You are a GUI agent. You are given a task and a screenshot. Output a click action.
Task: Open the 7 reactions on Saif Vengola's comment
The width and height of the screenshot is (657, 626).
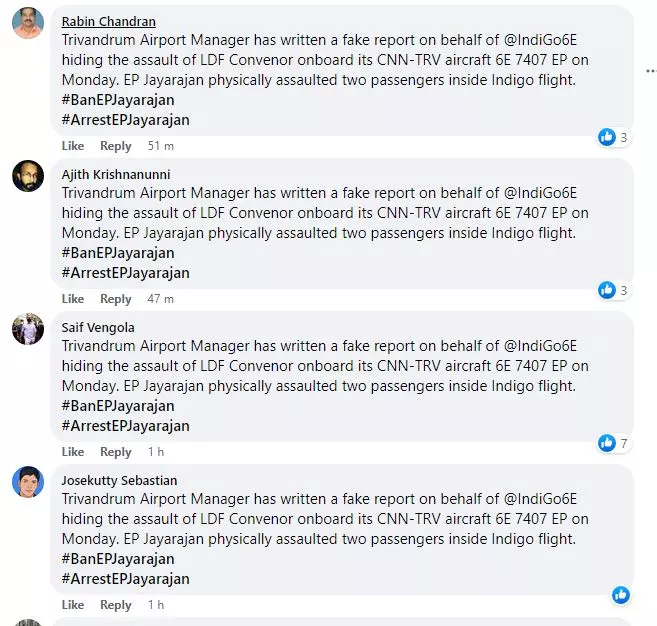613,442
